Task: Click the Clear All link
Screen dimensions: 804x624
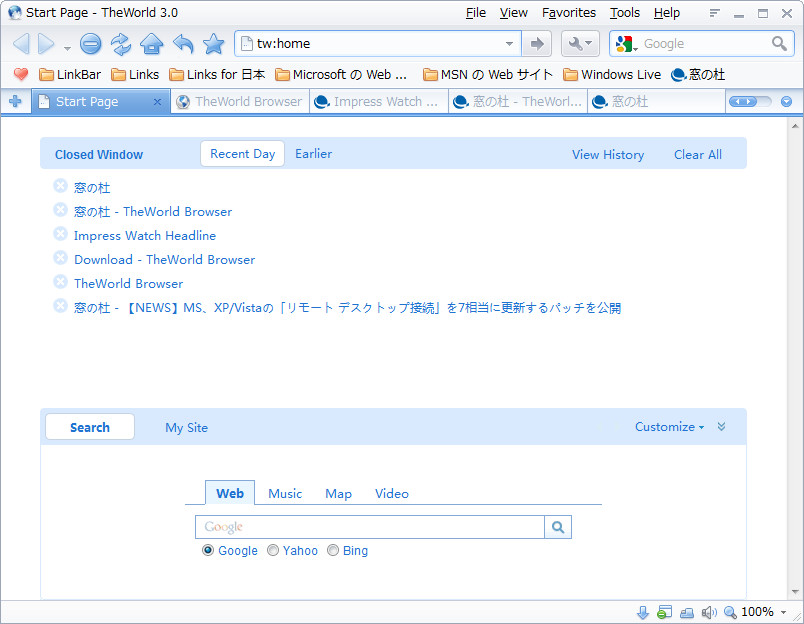Action: point(698,154)
